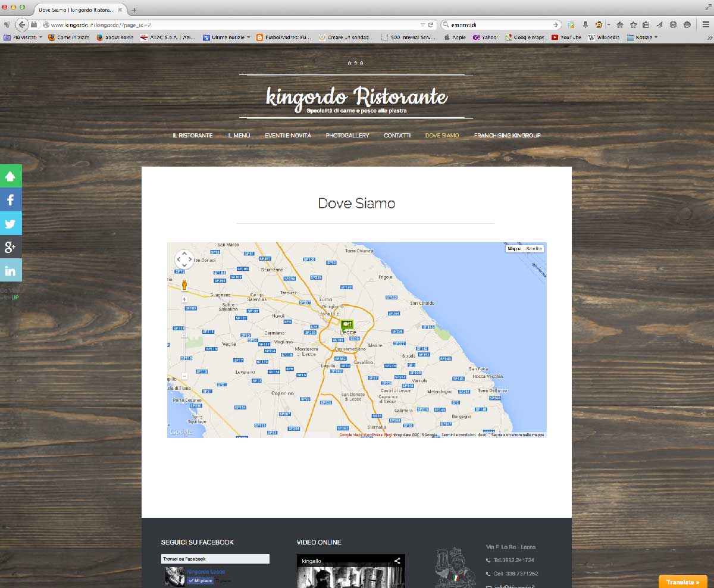The height and width of the screenshot is (588, 714).
Task: Click the map pan navigation control
Action: coord(184,259)
